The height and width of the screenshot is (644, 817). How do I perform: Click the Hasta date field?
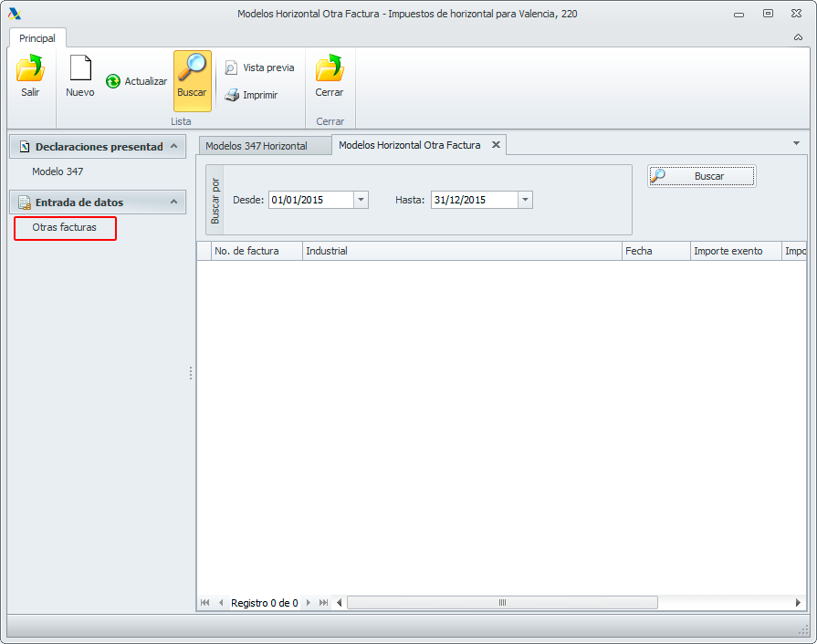475,200
